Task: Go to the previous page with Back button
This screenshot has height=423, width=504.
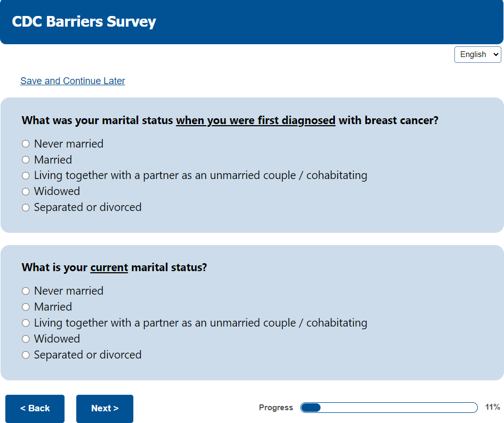Action: point(35,409)
